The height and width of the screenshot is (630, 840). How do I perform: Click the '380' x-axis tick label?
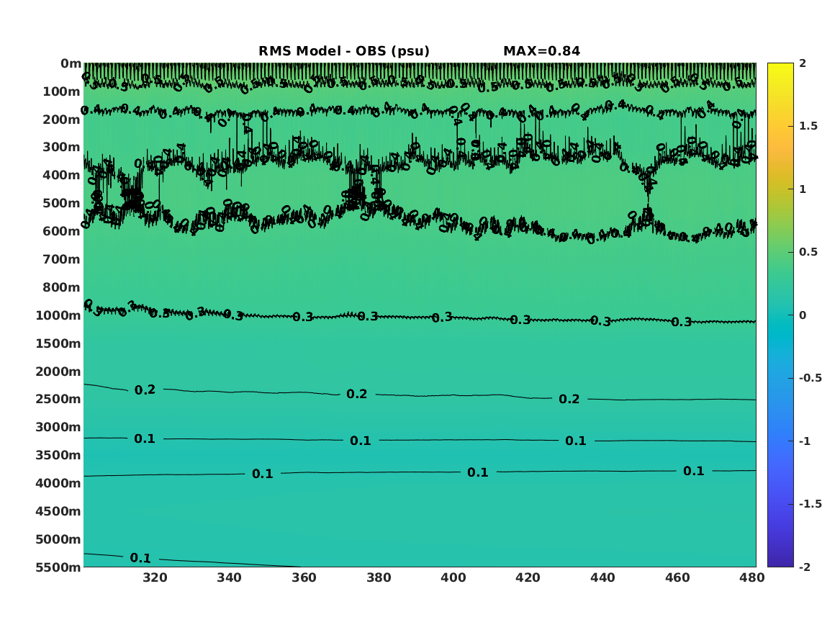(379, 577)
